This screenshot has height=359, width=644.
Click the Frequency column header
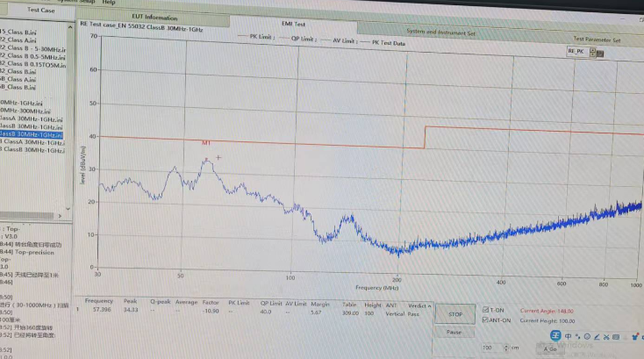98,301
